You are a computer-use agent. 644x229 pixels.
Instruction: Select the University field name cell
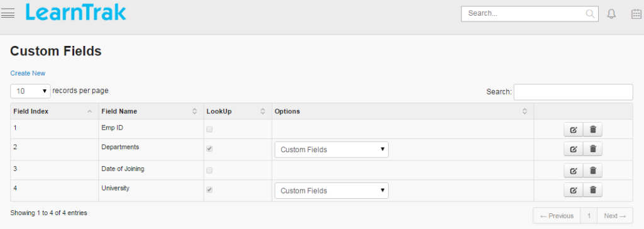151,191
